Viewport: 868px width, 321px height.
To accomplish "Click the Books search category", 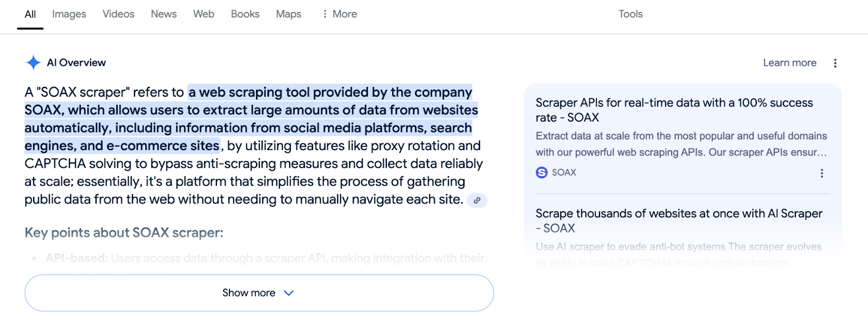I will pos(245,14).
